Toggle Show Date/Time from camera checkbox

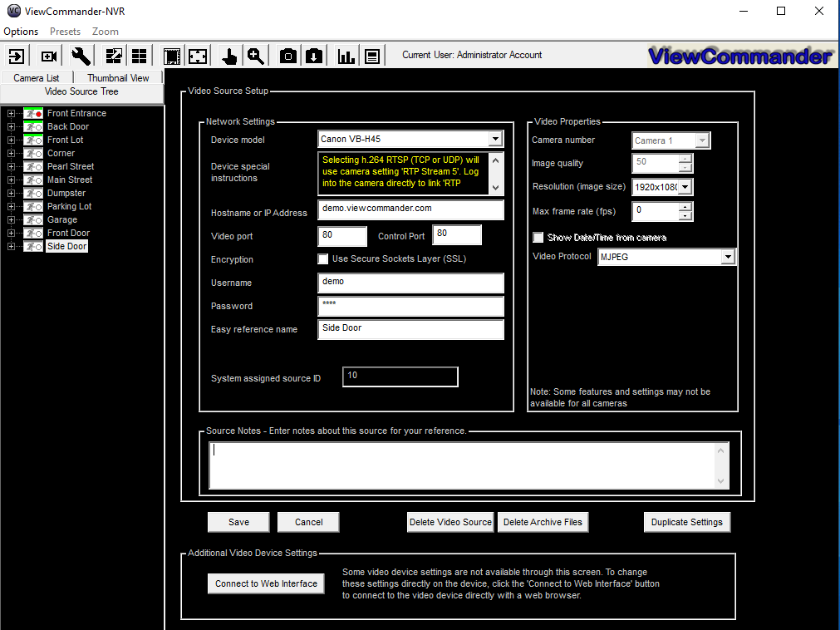pos(538,238)
